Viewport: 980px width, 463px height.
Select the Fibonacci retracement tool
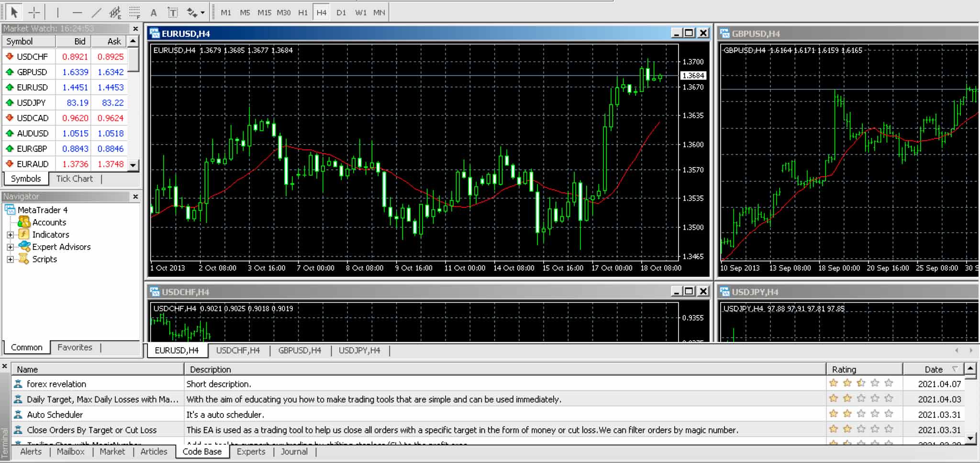tap(134, 12)
